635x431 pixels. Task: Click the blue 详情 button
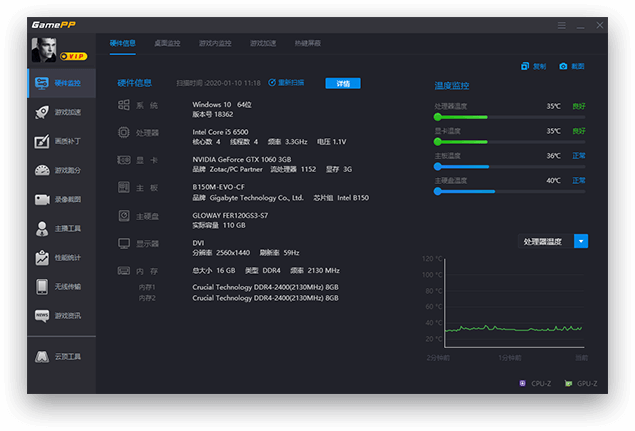[x=343, y=83]
